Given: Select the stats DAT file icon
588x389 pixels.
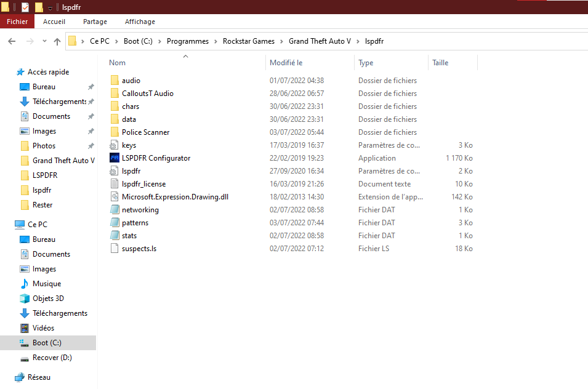Looking at the screenshot, I should click(115, 235).
